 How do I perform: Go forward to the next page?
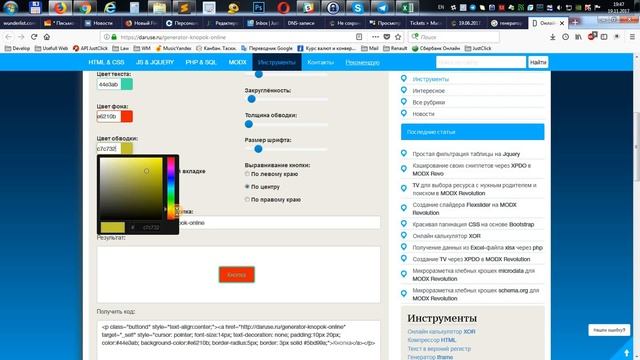[x=21, y=37]
